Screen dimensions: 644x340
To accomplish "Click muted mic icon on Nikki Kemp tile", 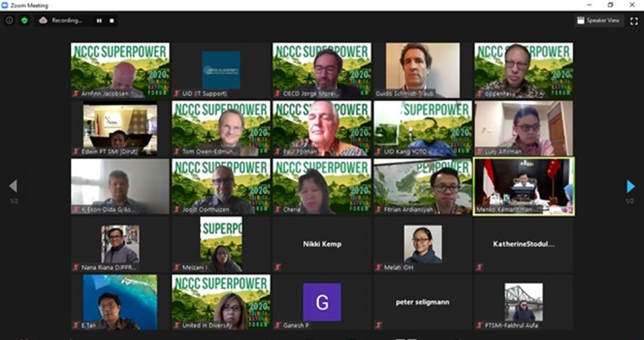I will click(x=278, y=267).
